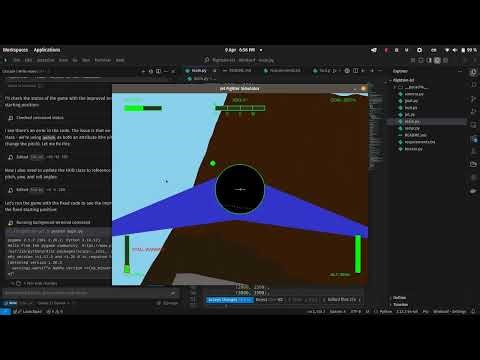Open the last .py file in Explorer tree
The image size is (480, 360).
[413, 149]
